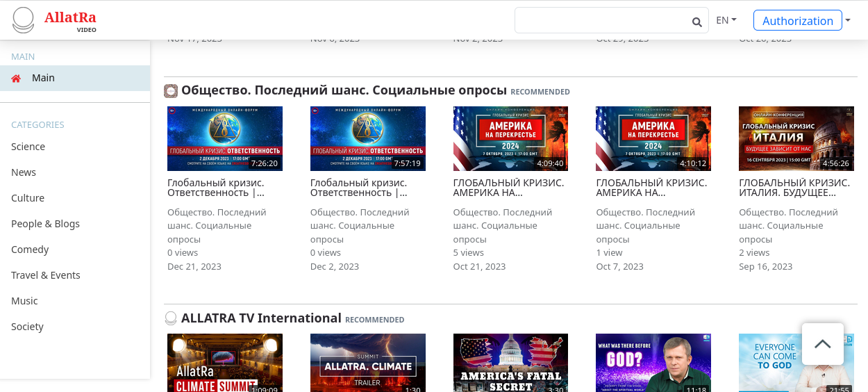Open the ALLATRA TV International channel title
This screenshot has height=392, width=868.
coord(261,318)
